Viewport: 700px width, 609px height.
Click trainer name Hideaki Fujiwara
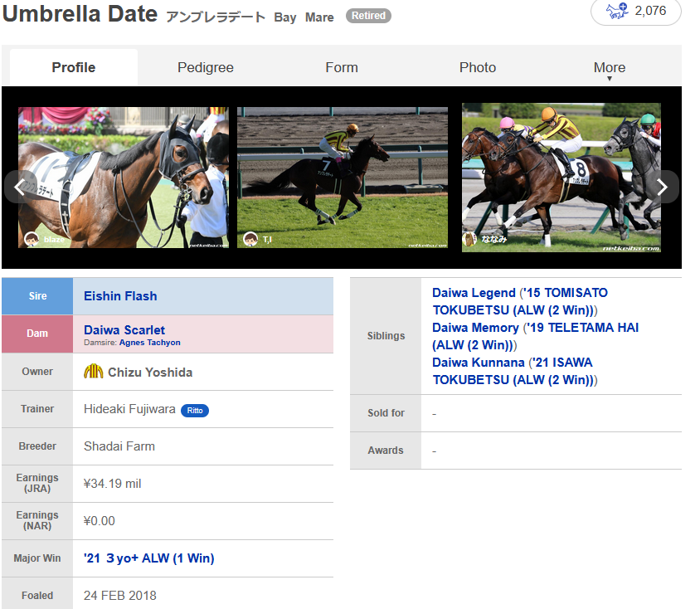pos(129,409)
